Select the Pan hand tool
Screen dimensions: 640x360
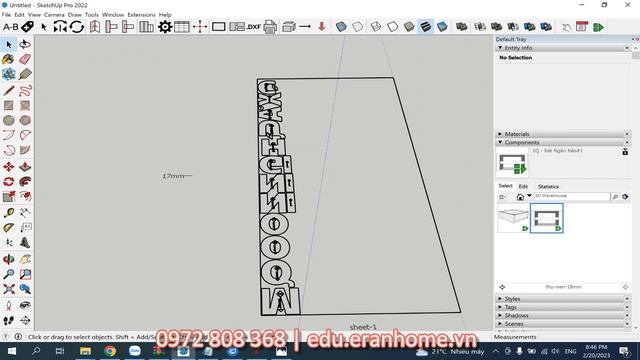25,259
